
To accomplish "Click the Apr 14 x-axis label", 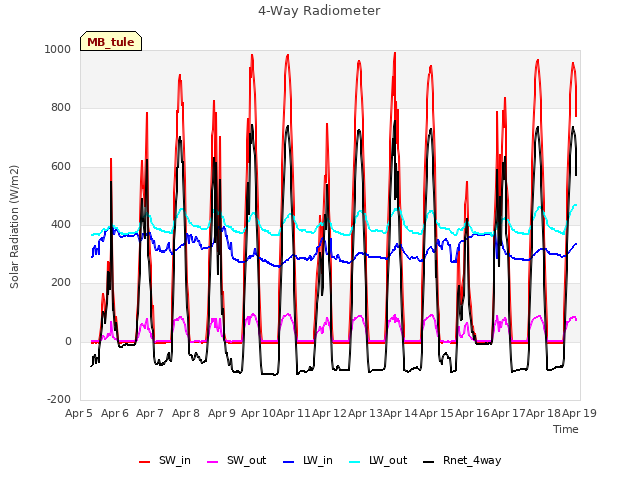I will (400, 413).
